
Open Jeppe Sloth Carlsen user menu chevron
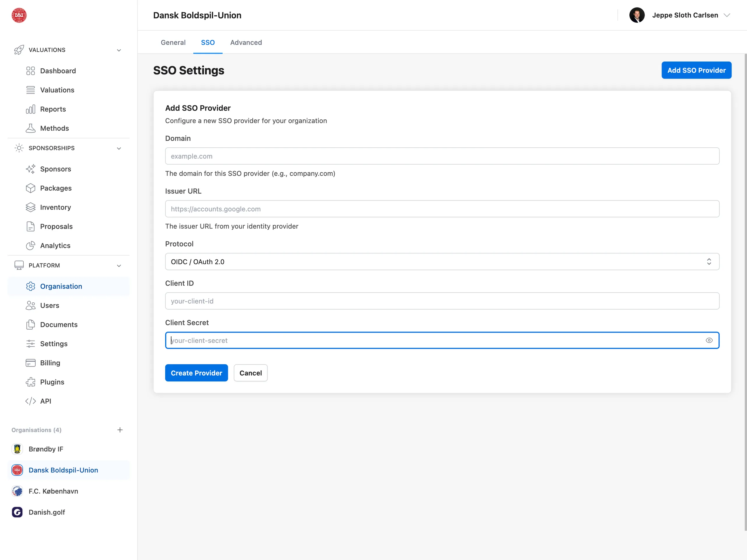[x=727, y=15]
